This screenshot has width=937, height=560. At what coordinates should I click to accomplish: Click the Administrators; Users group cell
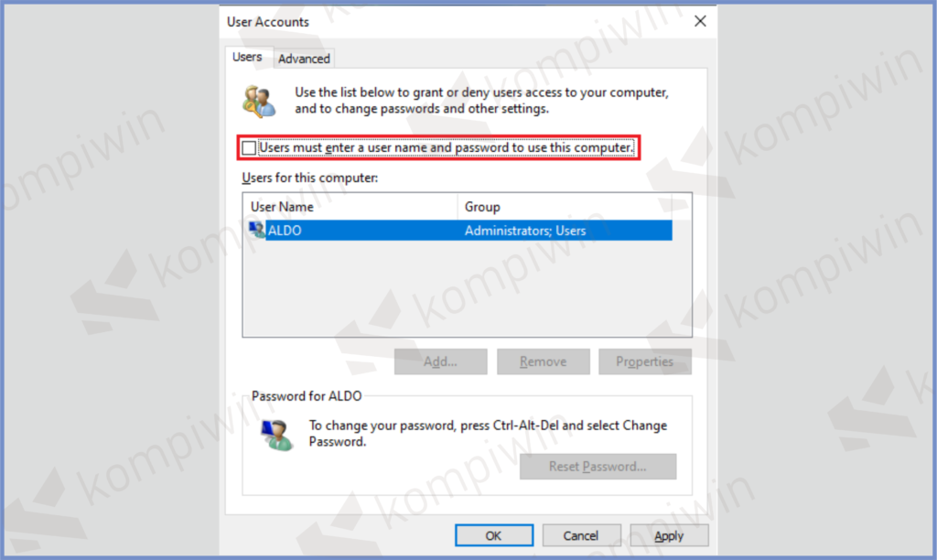(525, 231)
